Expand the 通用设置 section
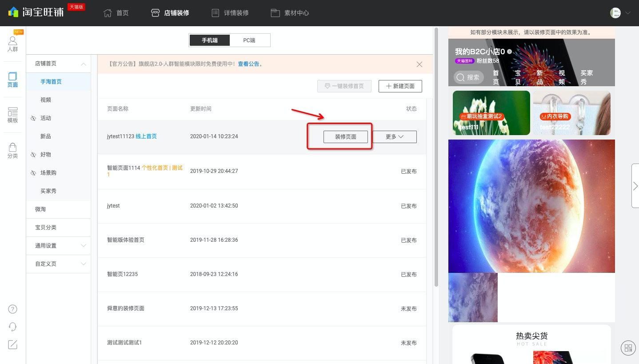 tap(84, 246)
